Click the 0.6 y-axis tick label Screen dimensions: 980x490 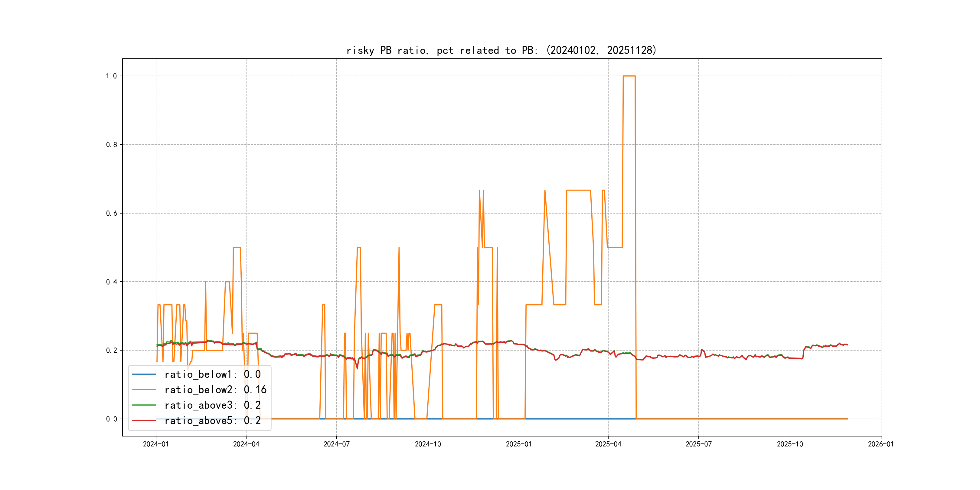coord(111,214)
